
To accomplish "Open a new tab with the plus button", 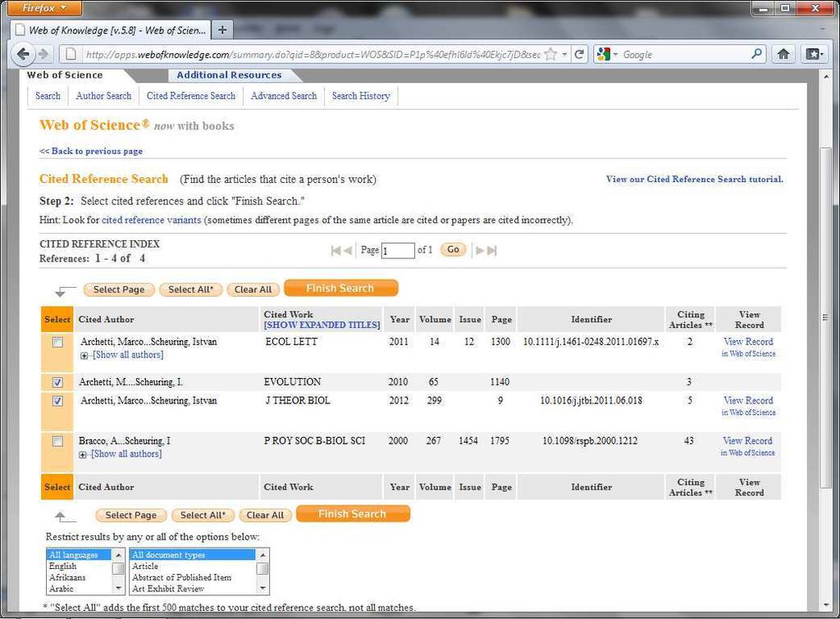I will [221, 30].
